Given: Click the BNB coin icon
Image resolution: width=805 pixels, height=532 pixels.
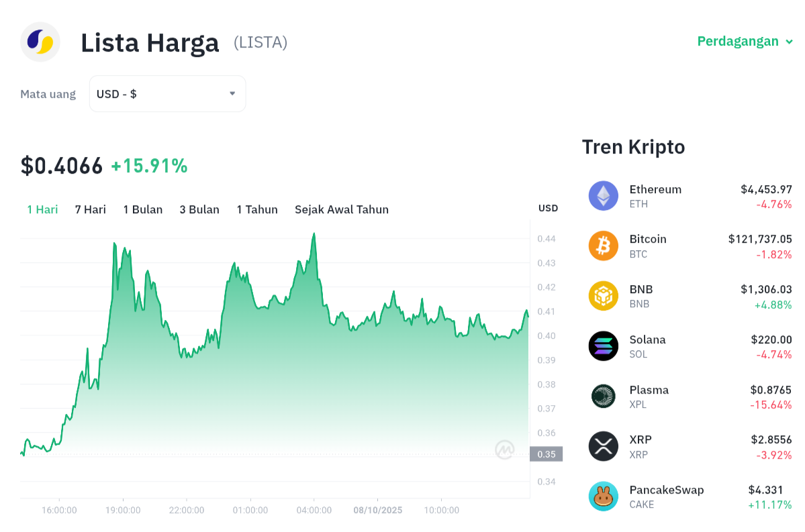Looking at the screenshot, I should [603, 296].
